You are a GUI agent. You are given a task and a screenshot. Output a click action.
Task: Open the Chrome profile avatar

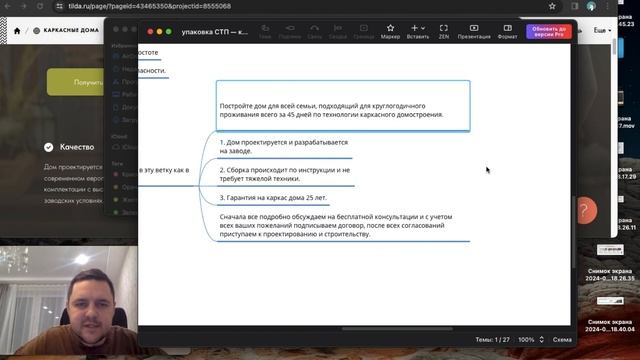point(591,6)
